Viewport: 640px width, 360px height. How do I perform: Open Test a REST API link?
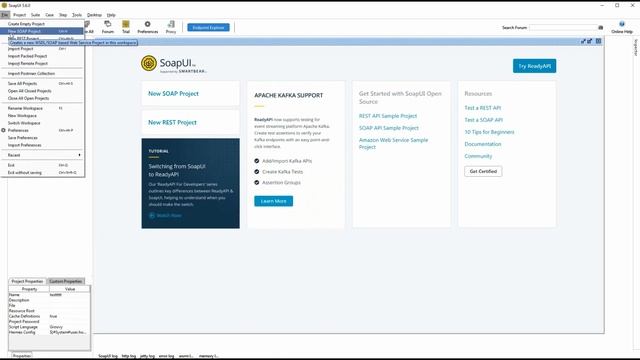point(482,108)
